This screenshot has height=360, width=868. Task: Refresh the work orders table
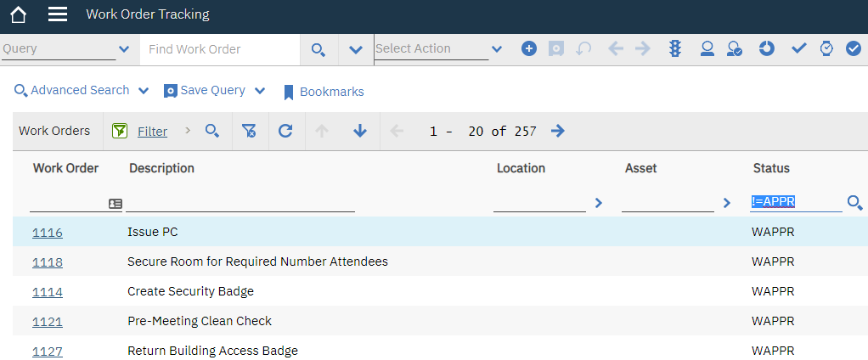(285, 131)
